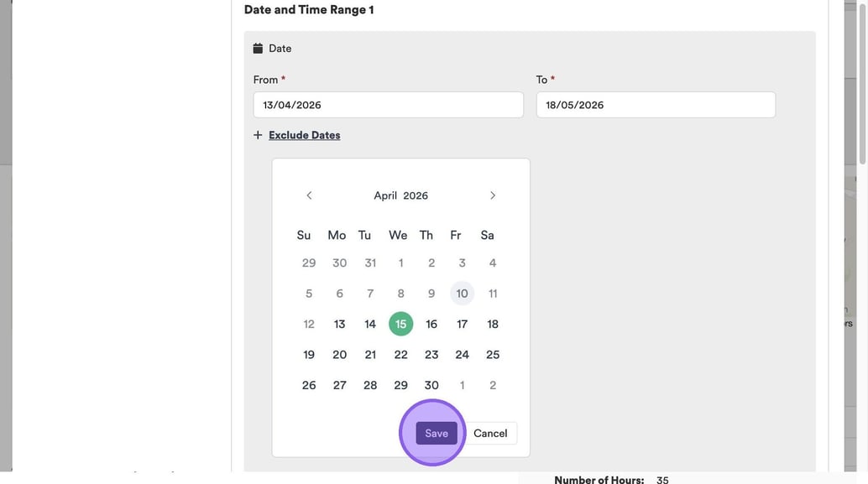Click the month label April

(385, 195)
